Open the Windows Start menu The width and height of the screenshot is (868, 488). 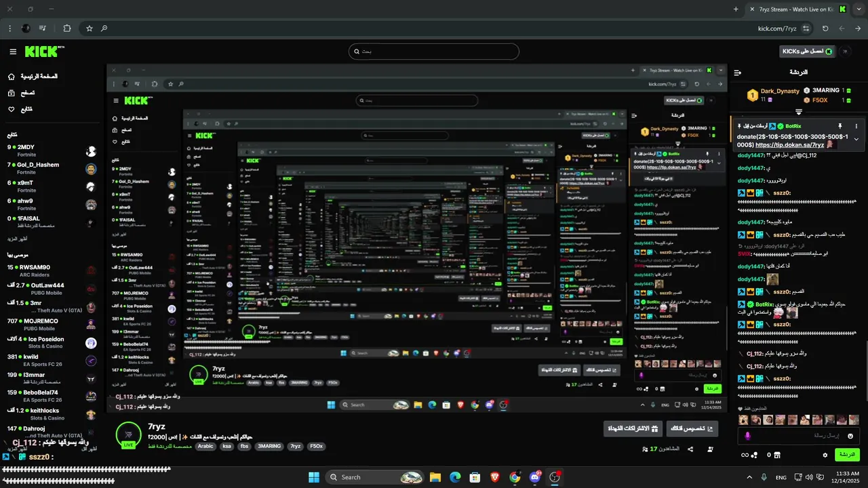click(x=313, y=477)
